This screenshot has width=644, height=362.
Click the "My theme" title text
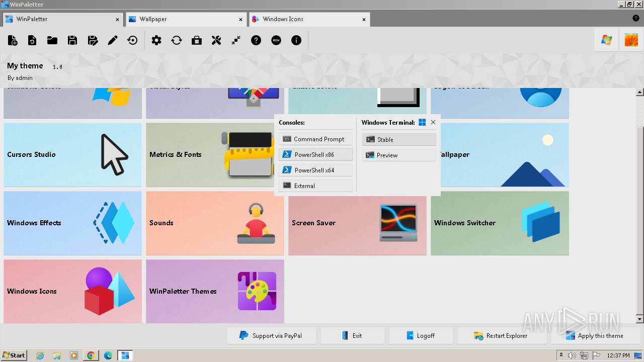coord(25,66)
